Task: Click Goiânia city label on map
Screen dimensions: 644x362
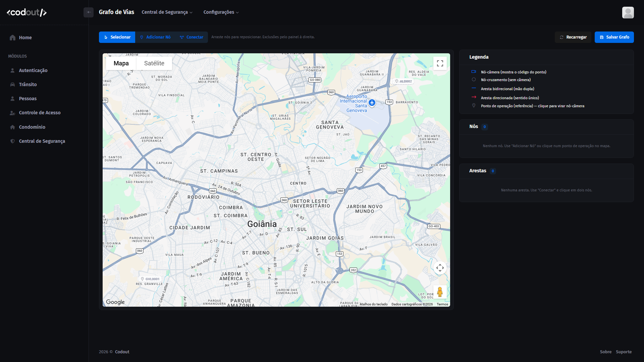Action: pos(262,224)
